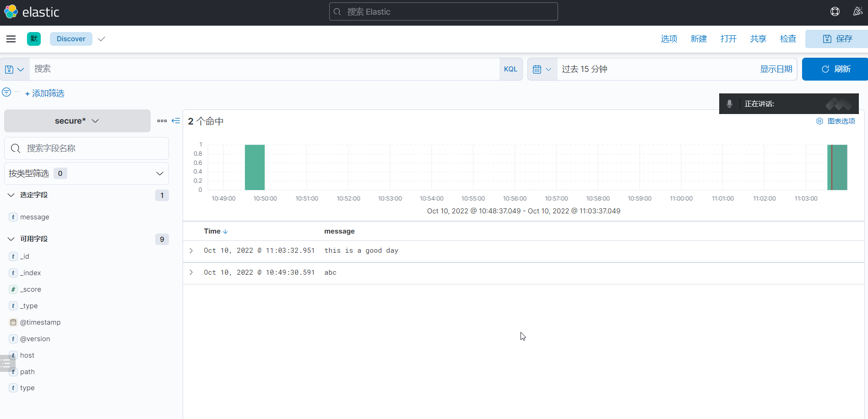Click the 保存 save button
The width and height of the screenshot is (868, 419).
(837, 39)
